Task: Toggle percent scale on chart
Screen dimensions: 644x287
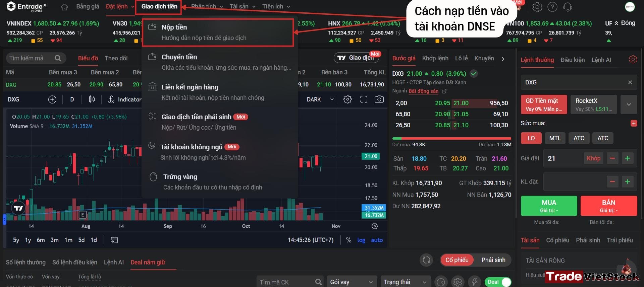Action: point(348,240)
